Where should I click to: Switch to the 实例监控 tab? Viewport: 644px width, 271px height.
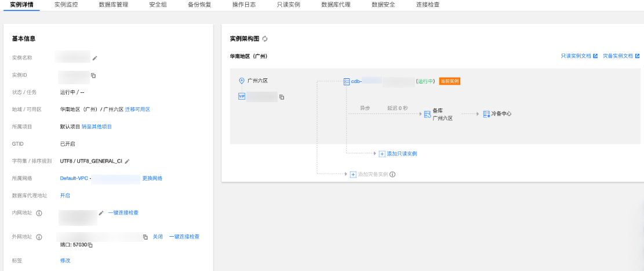[66, 5]
